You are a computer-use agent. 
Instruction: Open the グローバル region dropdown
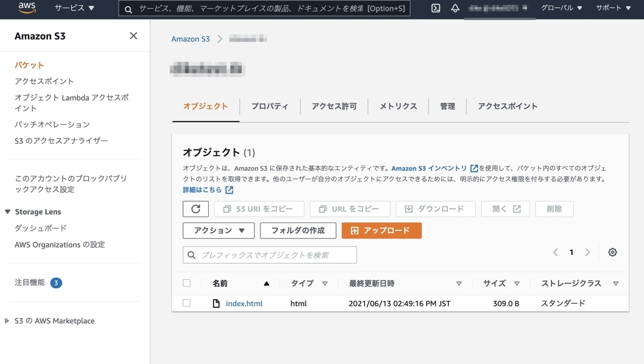coord(561,8)
